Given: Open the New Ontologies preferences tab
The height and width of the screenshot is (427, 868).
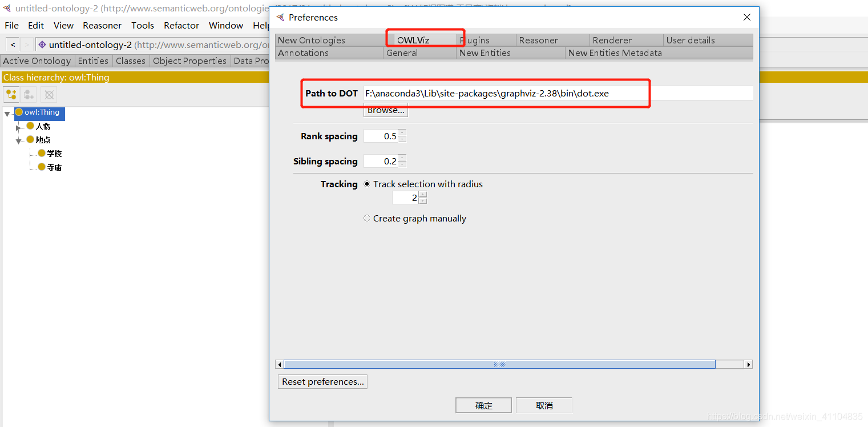Looking at the screenshot, I should pos(330,40).
